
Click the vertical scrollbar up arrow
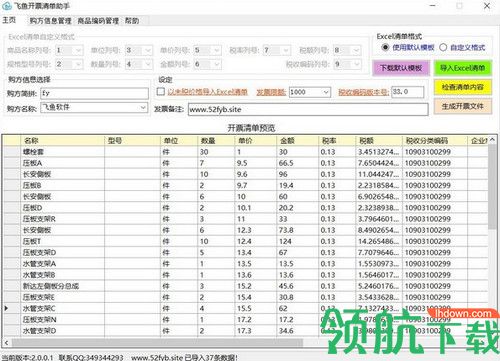[x=492, y=140]
